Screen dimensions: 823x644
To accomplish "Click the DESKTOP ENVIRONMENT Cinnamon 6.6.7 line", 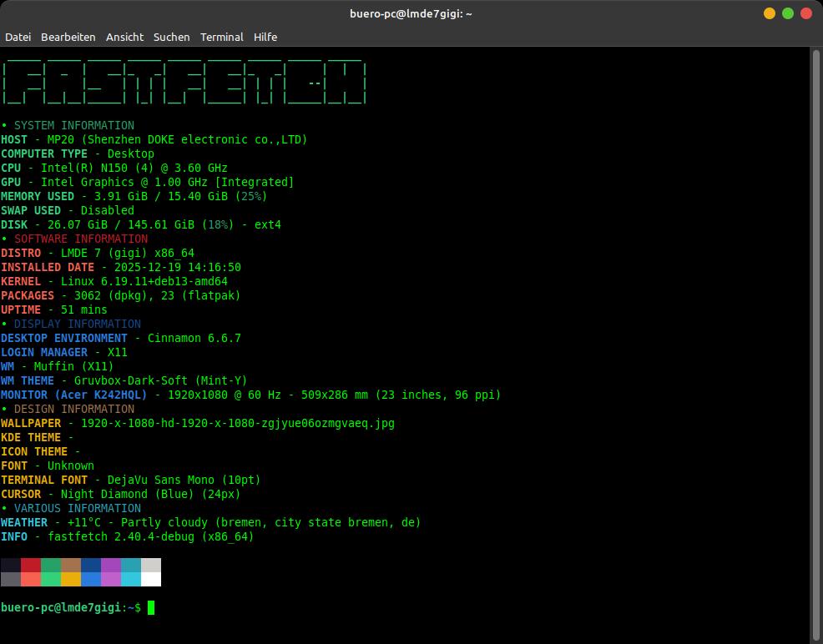I will [121, 338].
